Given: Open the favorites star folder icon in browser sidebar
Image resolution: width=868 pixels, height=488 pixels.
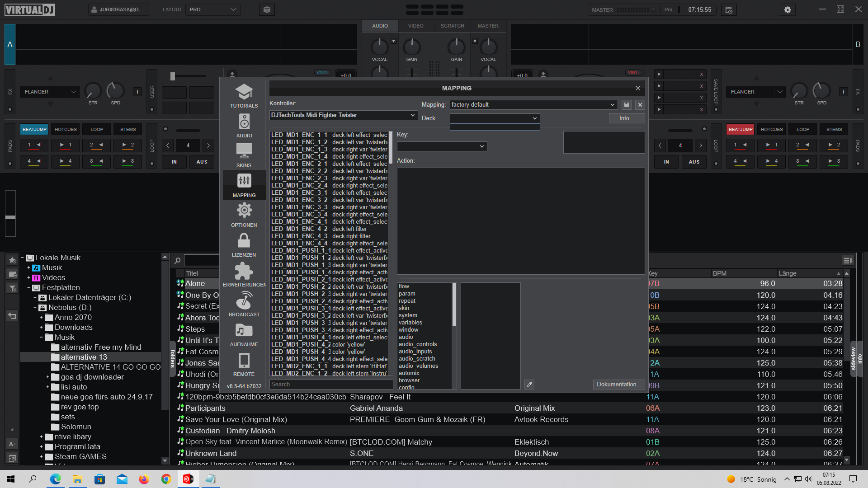Looking at the screenshot, I should [x=12, y=260].
